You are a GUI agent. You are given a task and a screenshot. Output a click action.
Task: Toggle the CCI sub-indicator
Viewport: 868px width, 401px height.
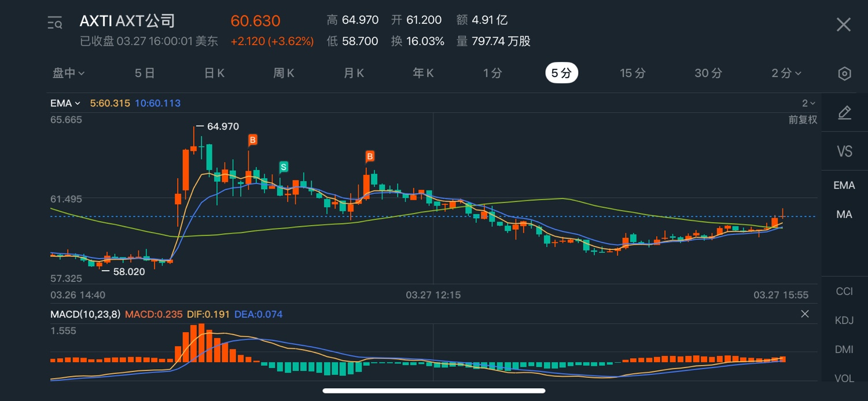pyautogui.click(x=844, y=291)
